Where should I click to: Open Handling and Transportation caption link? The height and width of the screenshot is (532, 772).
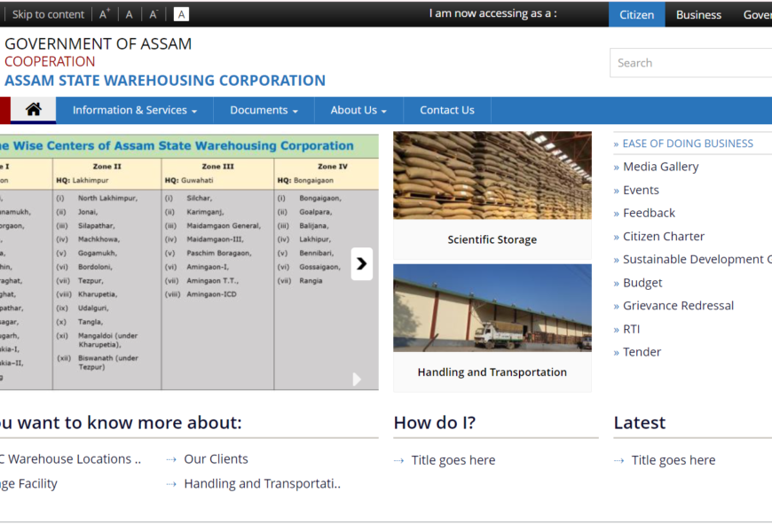(492, 372)
